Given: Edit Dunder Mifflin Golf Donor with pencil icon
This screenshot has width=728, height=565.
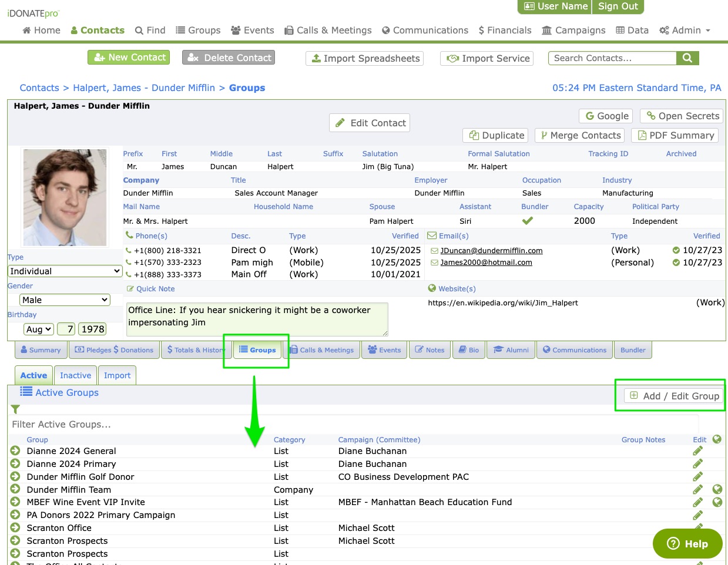Looking at the screenshot, I should 698,477.
